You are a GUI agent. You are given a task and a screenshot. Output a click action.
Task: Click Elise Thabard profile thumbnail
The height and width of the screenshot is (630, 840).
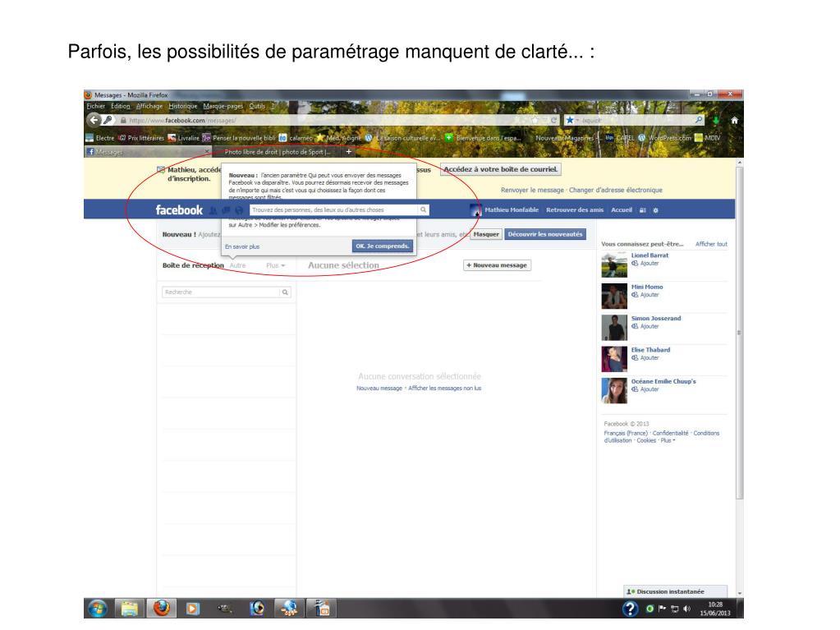614,359
